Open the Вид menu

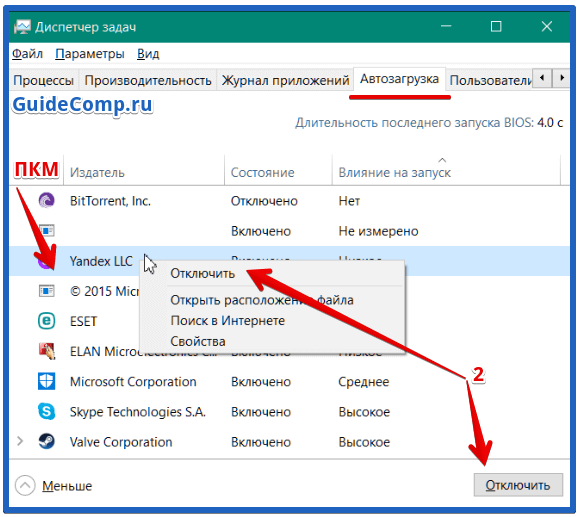[148, 54]
